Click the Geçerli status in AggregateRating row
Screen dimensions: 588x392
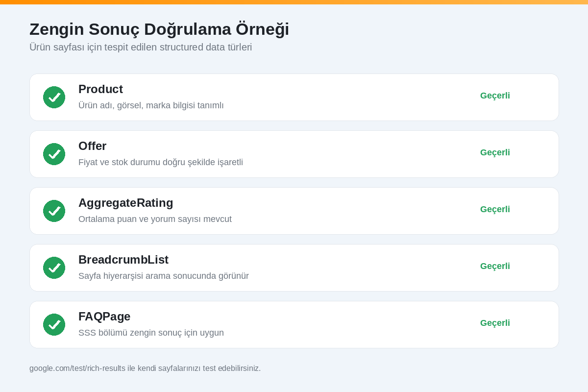pos(495,209)
